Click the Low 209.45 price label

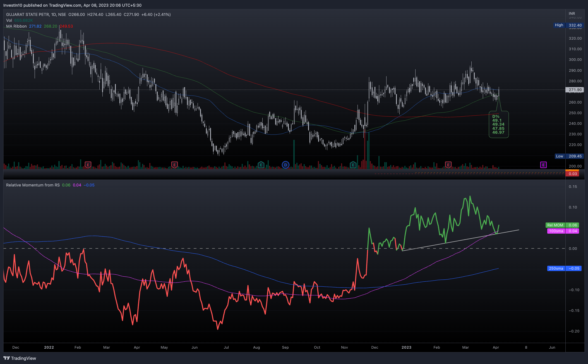coord(568,156)
